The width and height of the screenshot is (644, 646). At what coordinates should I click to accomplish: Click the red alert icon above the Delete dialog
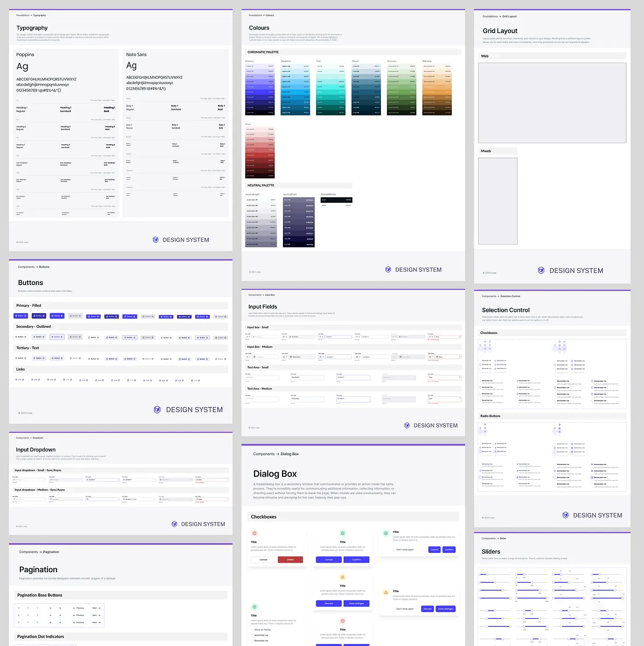[x=254, y=533]
